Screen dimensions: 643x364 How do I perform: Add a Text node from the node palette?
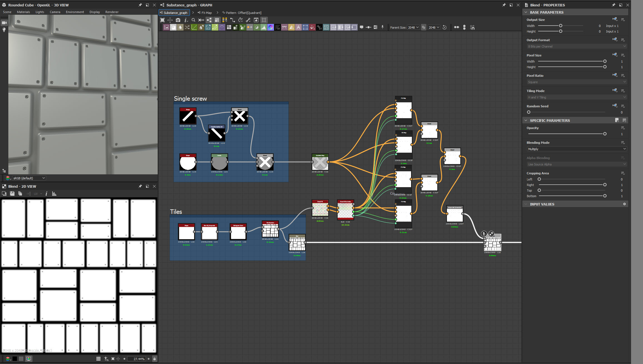298,27
